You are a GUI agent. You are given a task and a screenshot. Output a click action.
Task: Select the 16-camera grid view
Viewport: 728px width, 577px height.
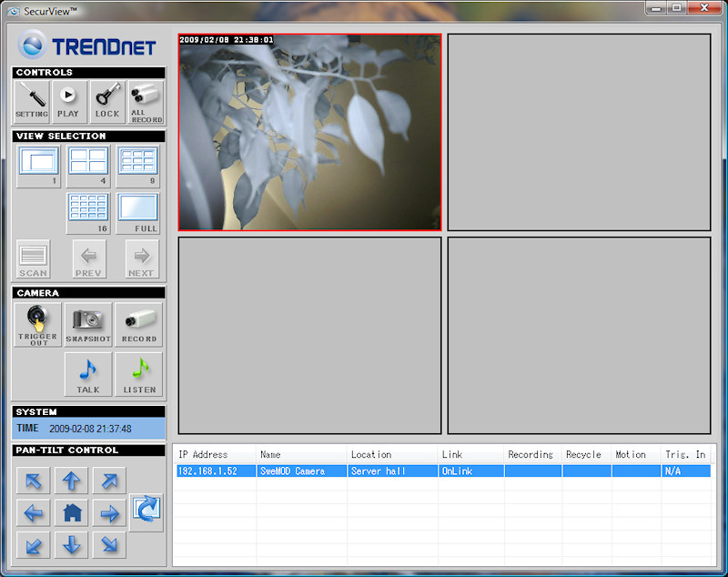tap(88, 213)
